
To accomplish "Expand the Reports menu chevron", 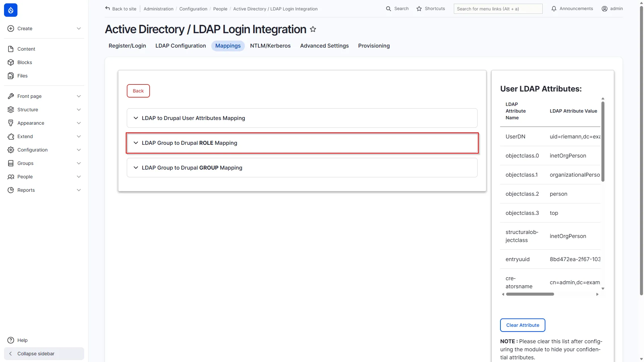I will pyautogui.click(x=79, y=190).
